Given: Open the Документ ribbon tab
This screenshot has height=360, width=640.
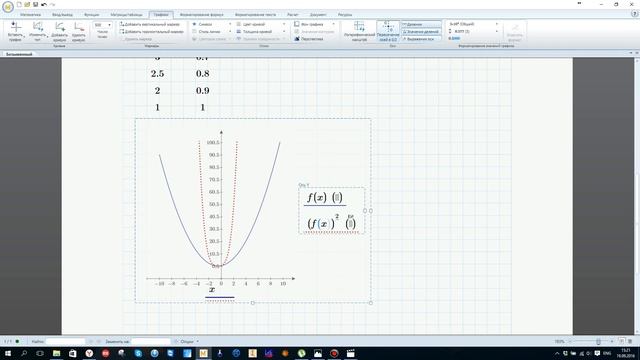Looking at the screenshot, I should 318,15.
